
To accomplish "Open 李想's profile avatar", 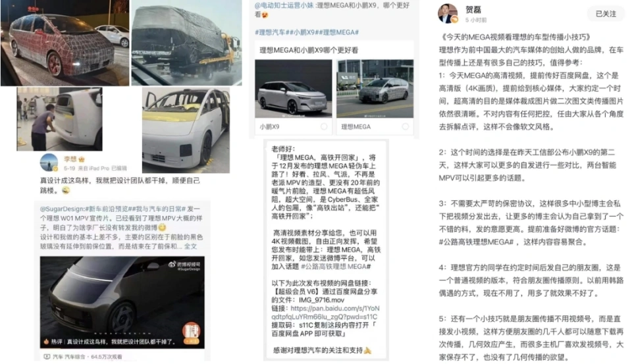I will [x=49, y=163].
